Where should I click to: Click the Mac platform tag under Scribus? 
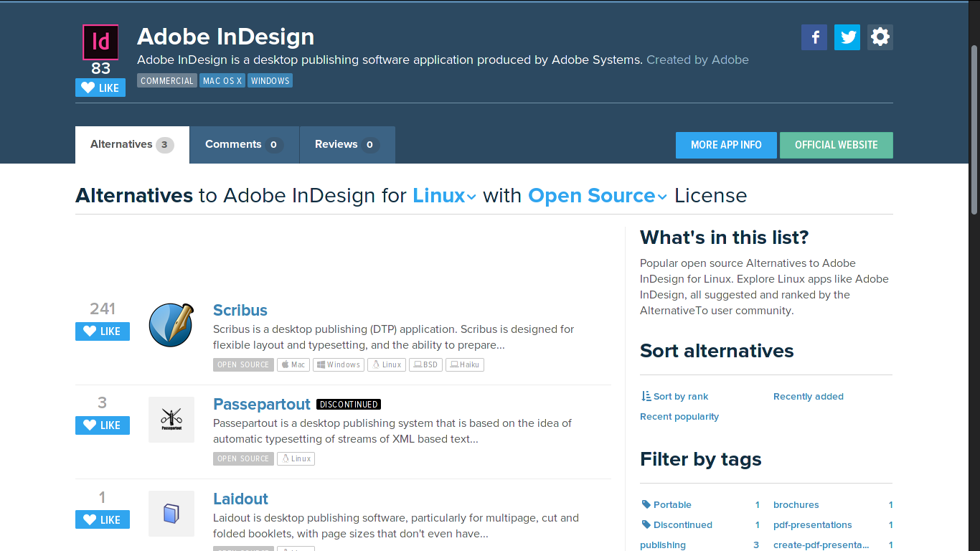[293, 364]
